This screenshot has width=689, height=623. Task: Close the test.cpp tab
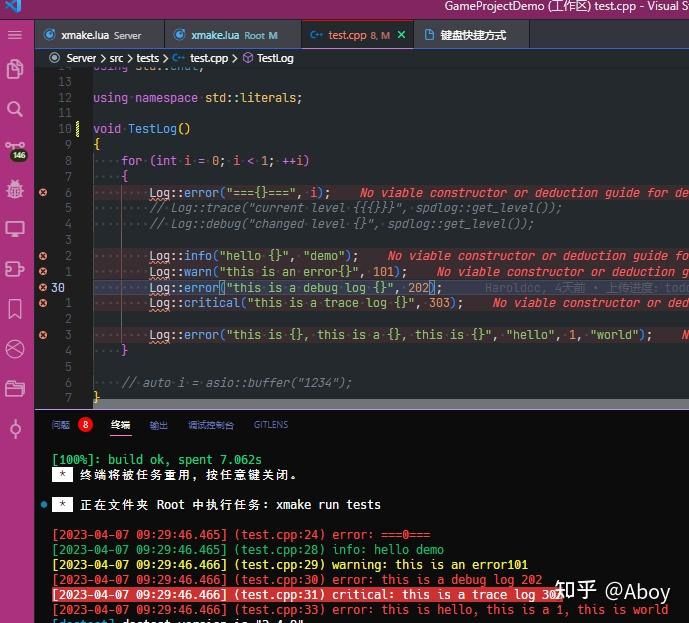tap(401, 35)
